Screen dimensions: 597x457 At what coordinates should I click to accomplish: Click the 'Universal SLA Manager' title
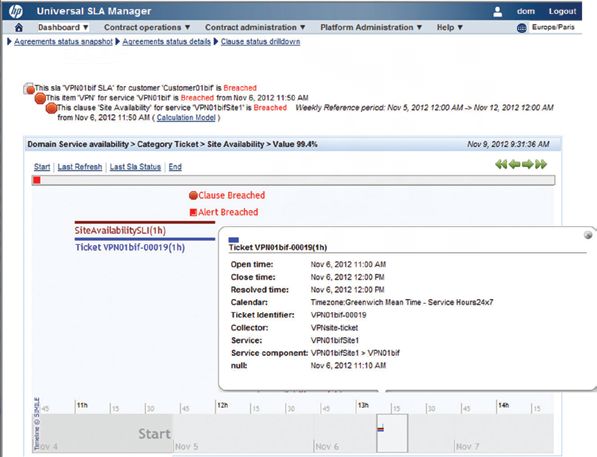[x=94, y=11]
